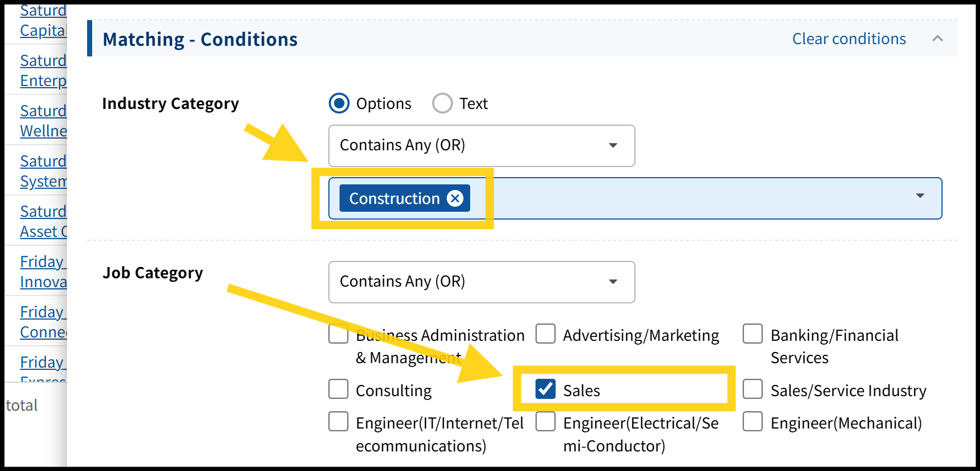Open Job Category Contains Any (OR) dropdown

pos(481,282)
